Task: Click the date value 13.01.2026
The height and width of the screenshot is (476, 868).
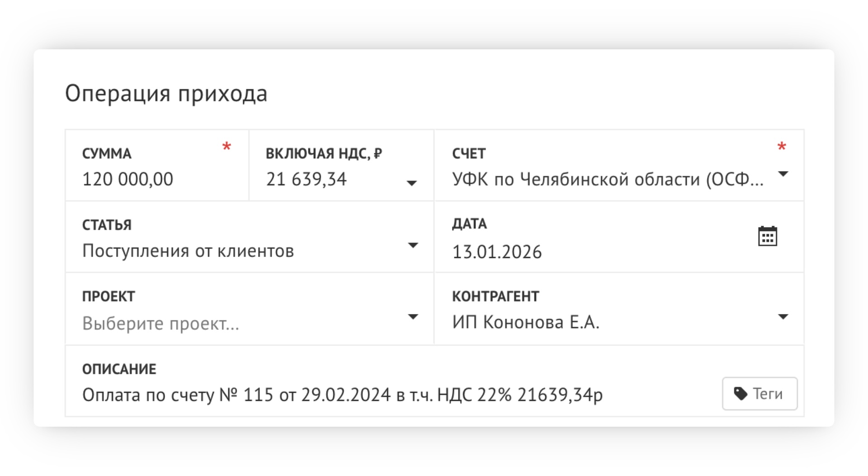Action: pyautogui.click(x=497, y=252)
